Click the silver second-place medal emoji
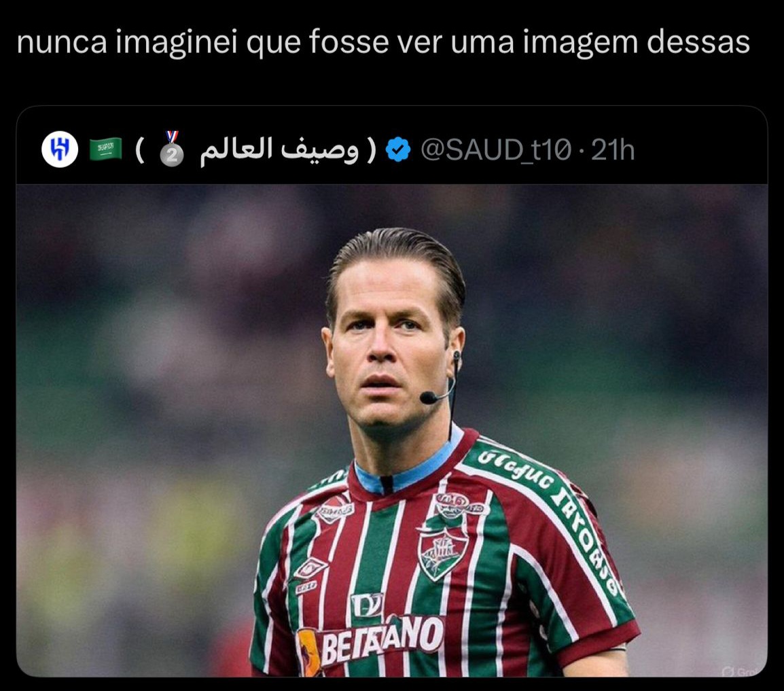 (171, 149)
